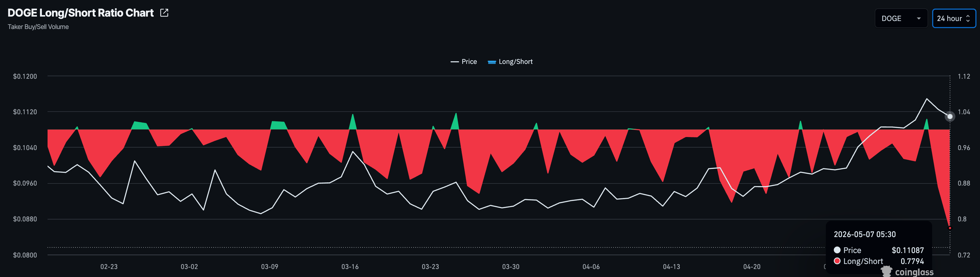Click the red Long/Short dot in tooltip

[837, 261]
